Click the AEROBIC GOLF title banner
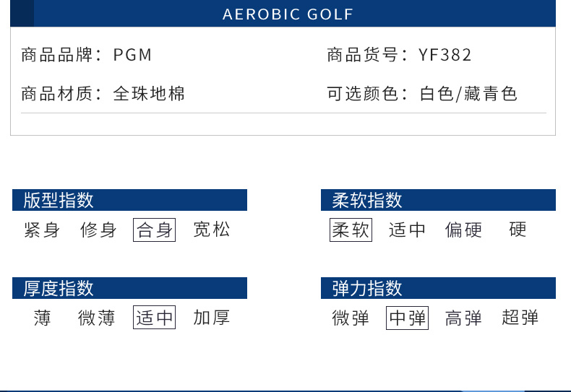Image resolution: width=571 pixels, height=392 pixels. click(x=288, y=14)
